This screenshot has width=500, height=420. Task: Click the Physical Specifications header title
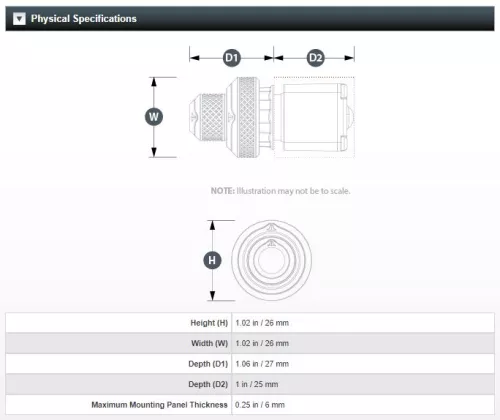click(x=84, y=19)
